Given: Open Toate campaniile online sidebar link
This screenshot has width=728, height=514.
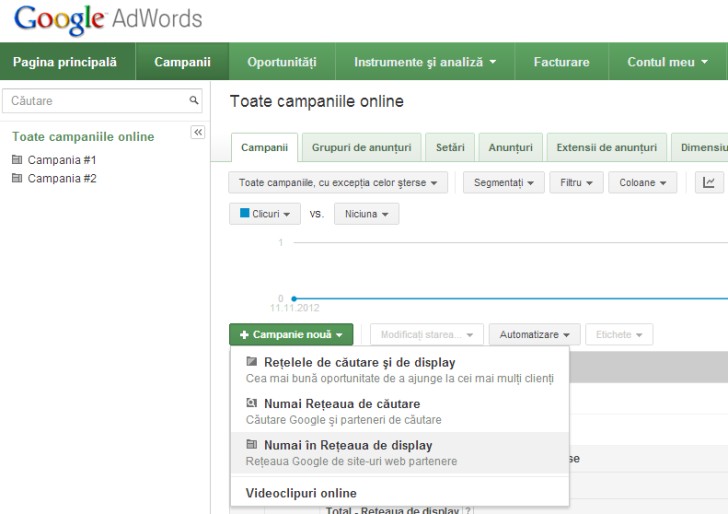Looking at the screenshot, I should pyautogui.click(x=83, y=137).
